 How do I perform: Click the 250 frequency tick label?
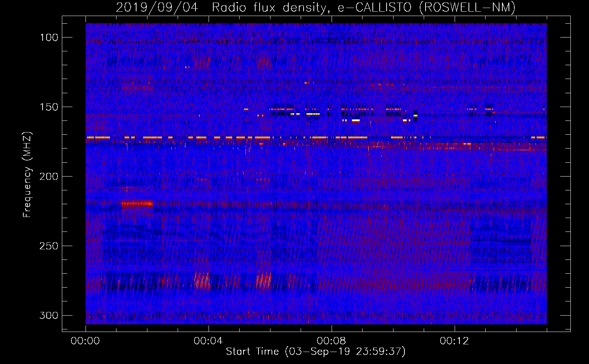(x=49, y=246)
